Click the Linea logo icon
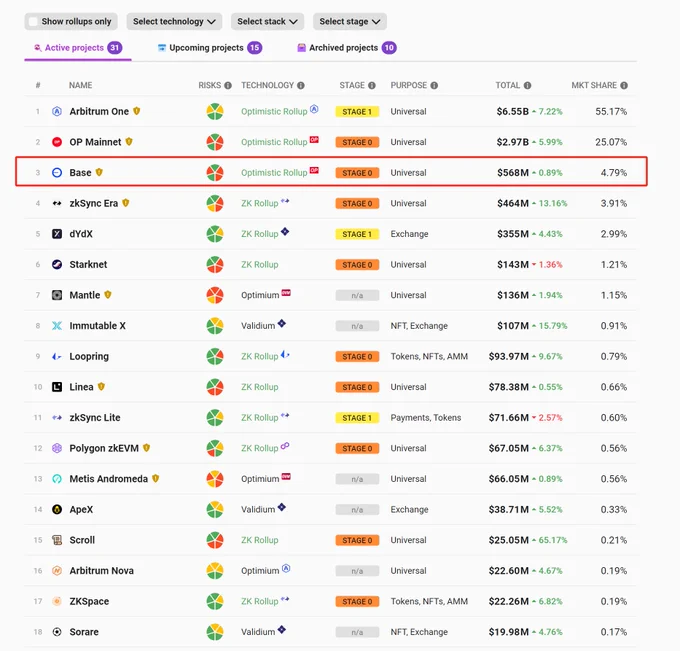 (x=57, y=387)
